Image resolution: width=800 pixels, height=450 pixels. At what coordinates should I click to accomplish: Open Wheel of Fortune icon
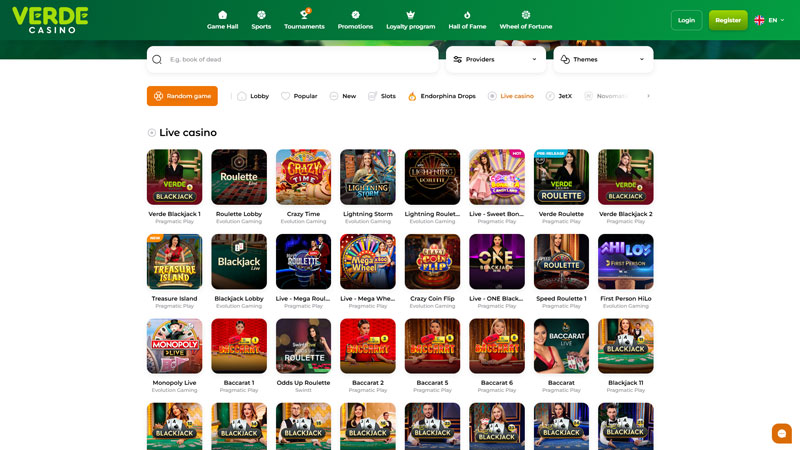tap(526, 15)
